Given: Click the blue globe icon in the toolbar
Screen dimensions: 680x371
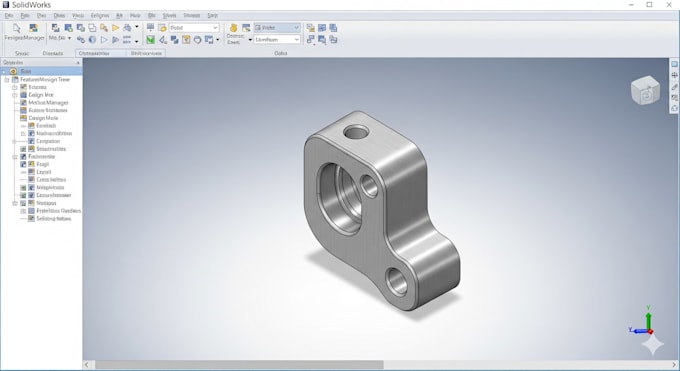Looking at the screenshot, I should click(92, 40).
